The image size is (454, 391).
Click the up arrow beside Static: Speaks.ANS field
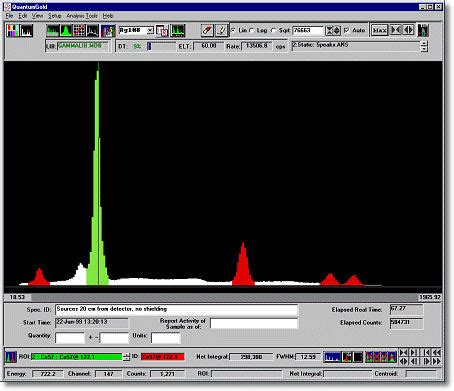tap(424, 43)
